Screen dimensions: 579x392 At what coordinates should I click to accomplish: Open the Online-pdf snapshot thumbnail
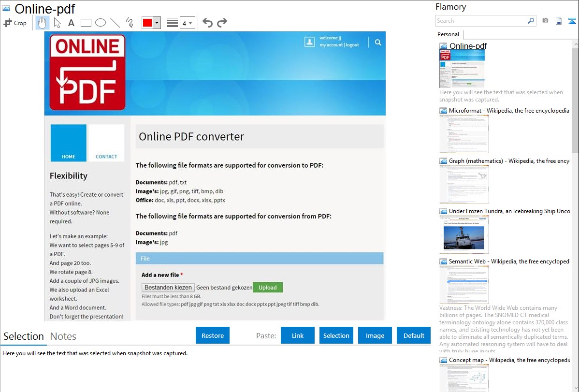(x=462, y=69)
